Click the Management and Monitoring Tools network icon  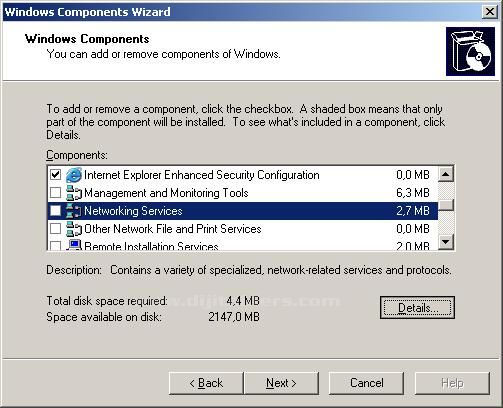[x=73, y=193]
